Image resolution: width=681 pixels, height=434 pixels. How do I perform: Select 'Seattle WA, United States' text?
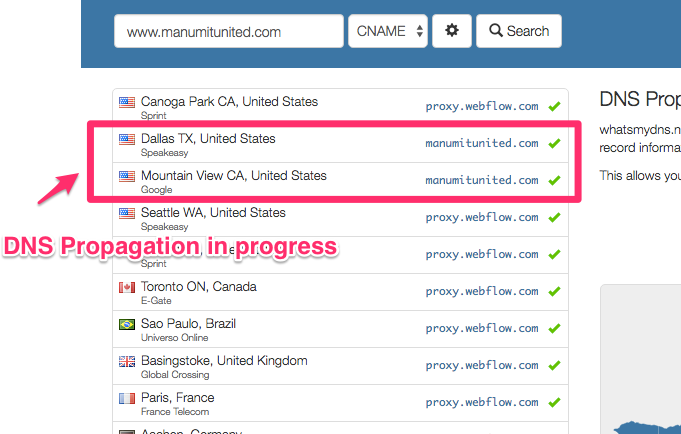pos(213,212)
